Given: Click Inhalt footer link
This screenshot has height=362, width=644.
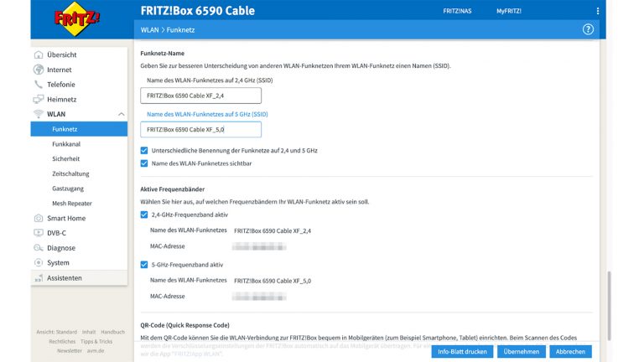Looking at the screenshot, I should tap(89, 332).
